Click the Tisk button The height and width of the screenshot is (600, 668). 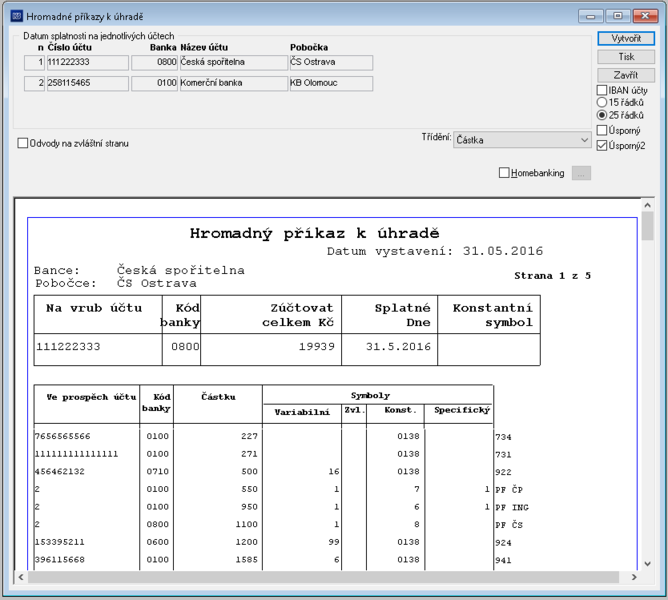tap(626, 57)
